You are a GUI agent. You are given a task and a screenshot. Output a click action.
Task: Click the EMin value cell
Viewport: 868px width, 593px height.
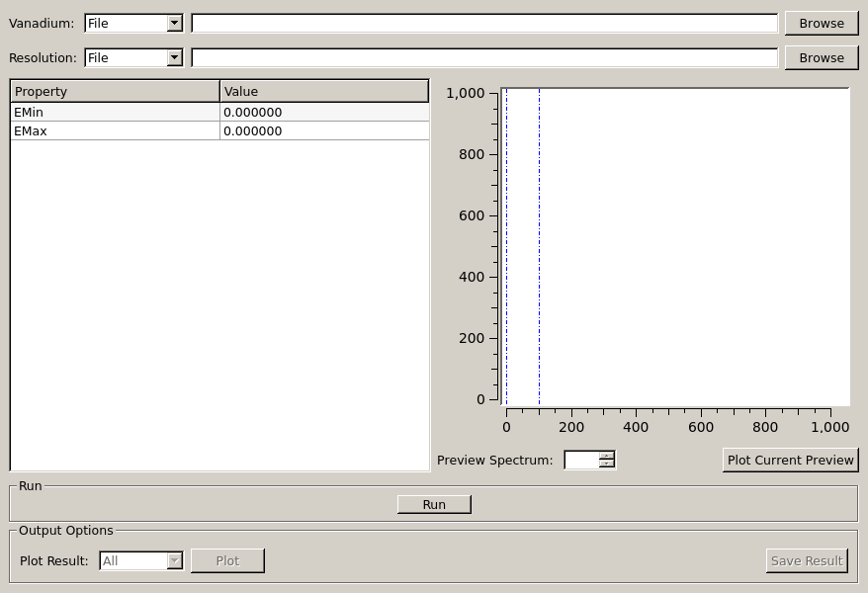point(323,113)
